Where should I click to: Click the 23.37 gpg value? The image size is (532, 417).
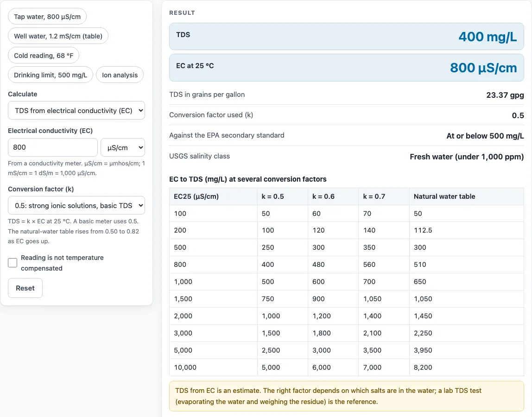(505, 95)
